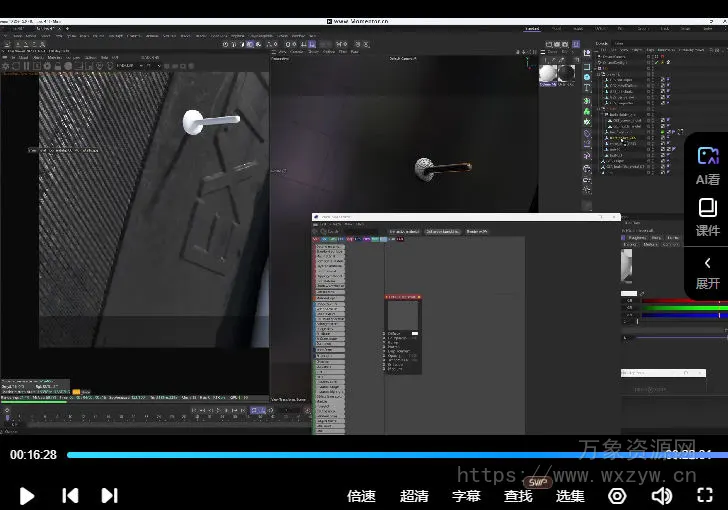Click the green G color slider
Screen dimensions: 728x510
[x=680, y=308]
